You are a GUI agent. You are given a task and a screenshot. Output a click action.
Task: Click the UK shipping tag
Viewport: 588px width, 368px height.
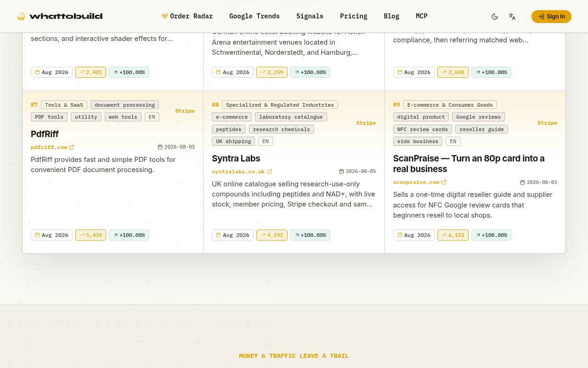click(233, 141)
